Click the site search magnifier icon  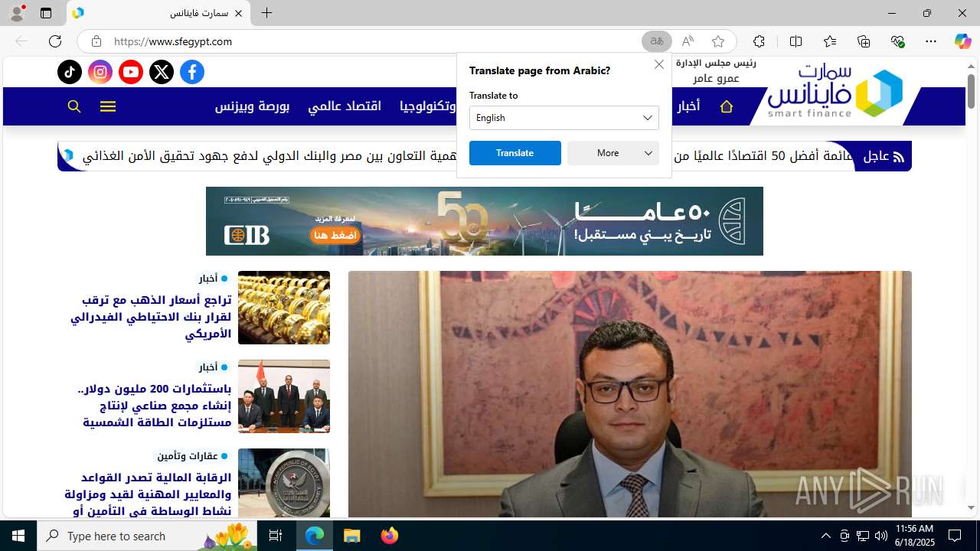point(74,106)
